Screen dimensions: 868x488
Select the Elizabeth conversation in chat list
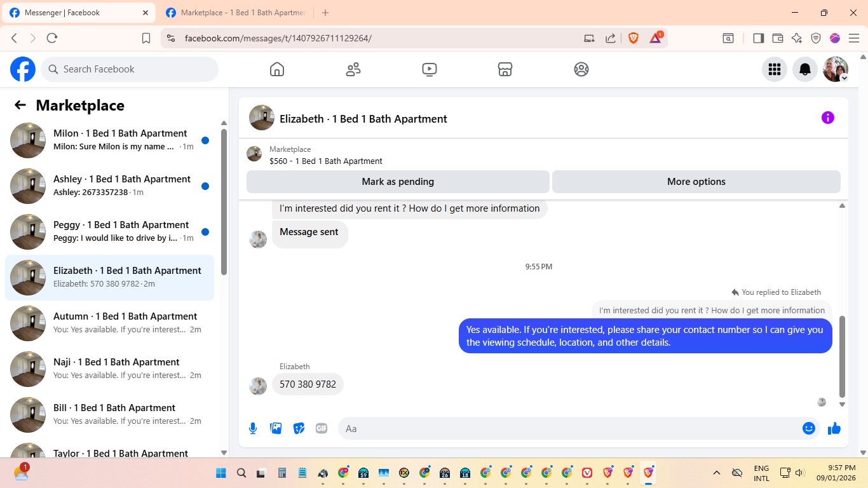click(109, 278)
